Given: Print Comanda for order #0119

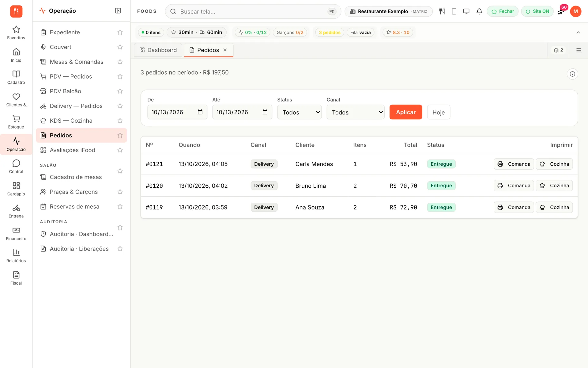Looking at the screenshot, I should tap(514, 207).
